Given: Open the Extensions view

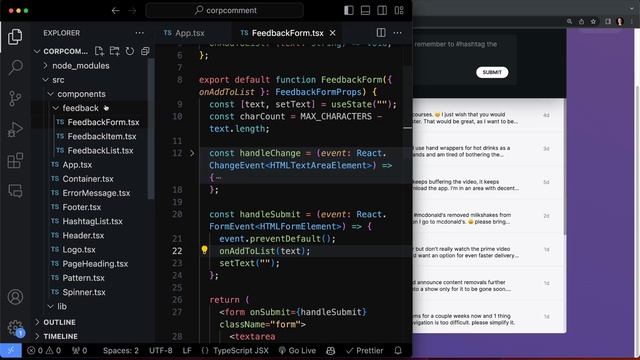Looking at the screenshot, I should [x=15, y=160].
